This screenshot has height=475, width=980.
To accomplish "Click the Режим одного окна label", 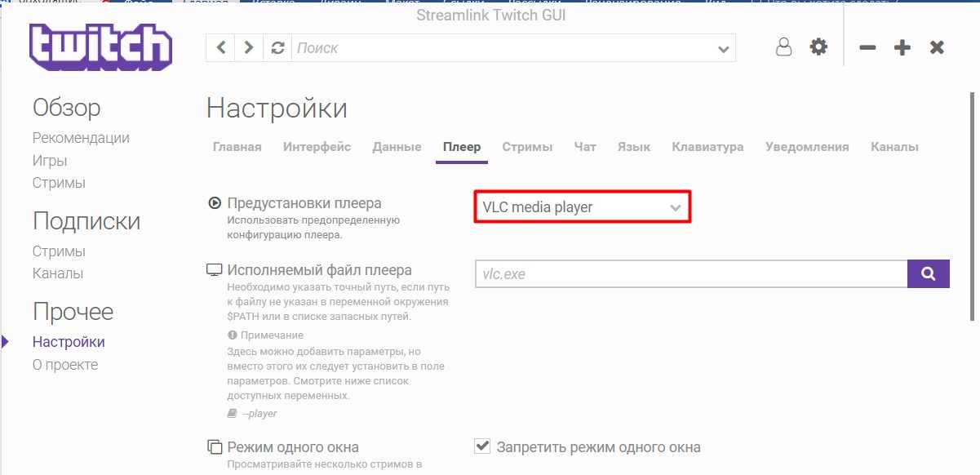I will (x=293, y=446).
